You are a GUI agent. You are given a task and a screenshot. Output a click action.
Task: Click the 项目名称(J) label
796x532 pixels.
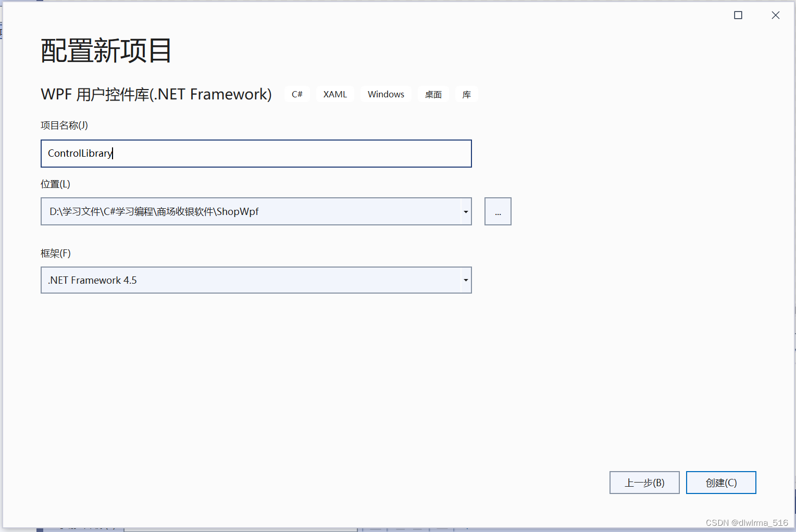pos(65,125)
